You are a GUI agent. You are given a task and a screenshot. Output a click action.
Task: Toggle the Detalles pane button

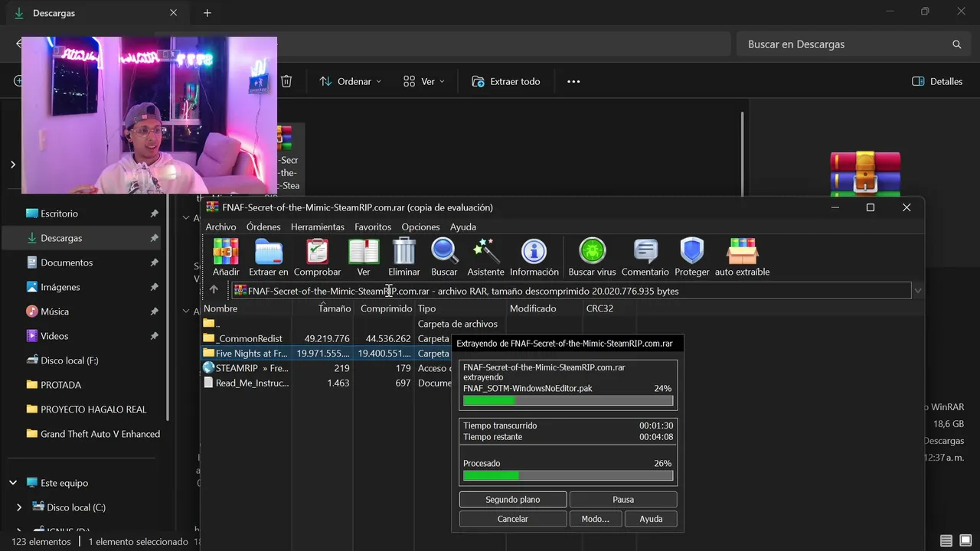tap(937, 81)
